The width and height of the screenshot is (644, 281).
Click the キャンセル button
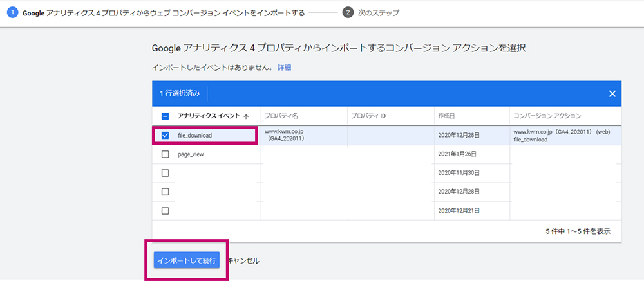(x=243, y=260)
